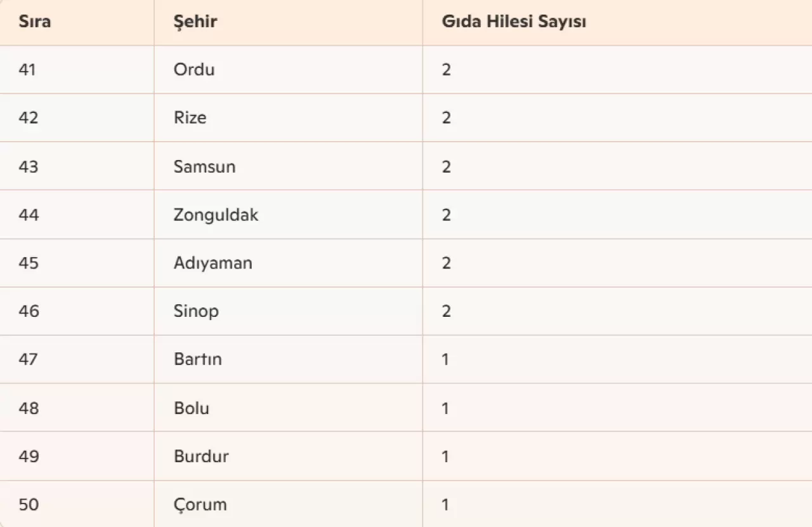812x527 pixels.
Task: Click the Adıyaman city cell
Action: pos(213,263)
